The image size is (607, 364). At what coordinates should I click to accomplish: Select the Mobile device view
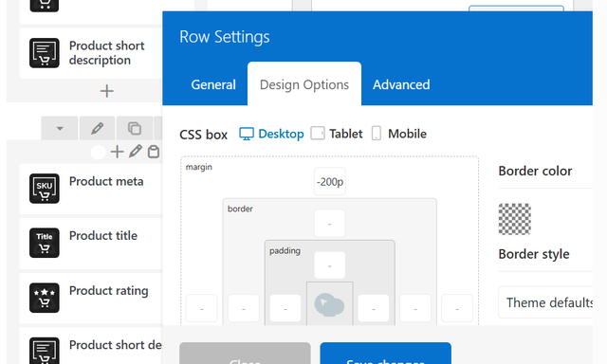tap(399, 134)
